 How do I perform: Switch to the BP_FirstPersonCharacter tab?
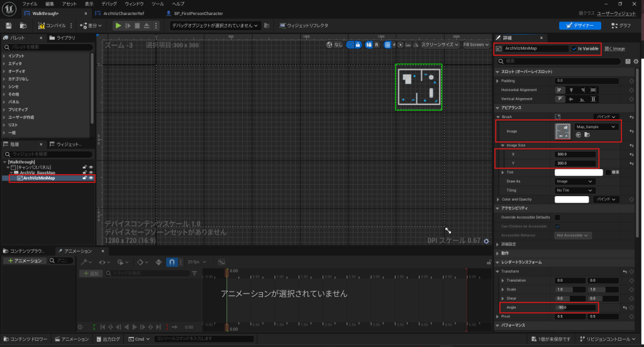click(198, 13)
